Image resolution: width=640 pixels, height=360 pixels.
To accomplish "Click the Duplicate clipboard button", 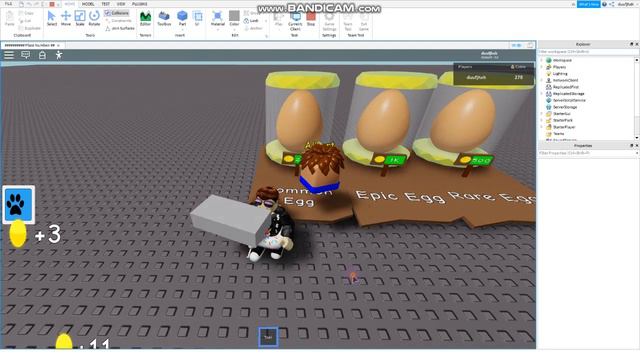I will point(29,28).
